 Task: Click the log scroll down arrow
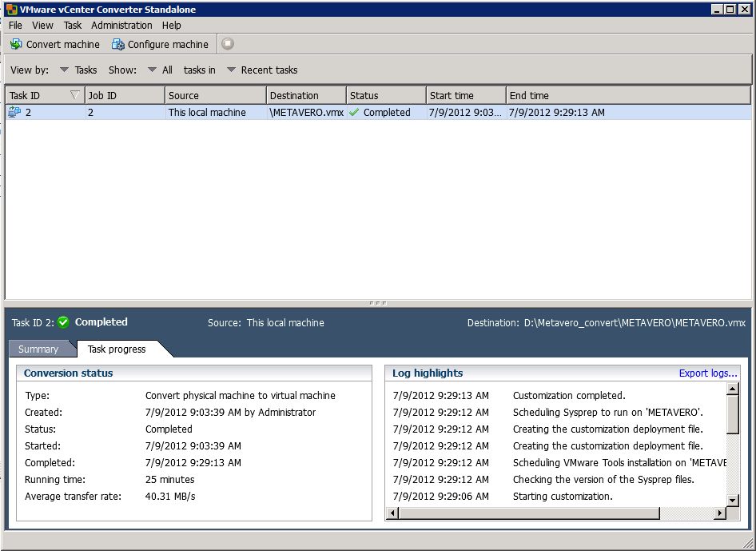click(732, 501)
